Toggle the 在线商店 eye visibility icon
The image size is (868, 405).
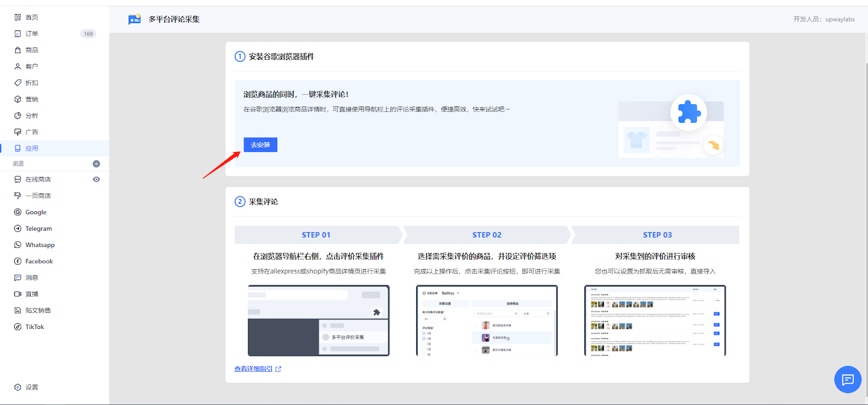click(x=96, y=180)
